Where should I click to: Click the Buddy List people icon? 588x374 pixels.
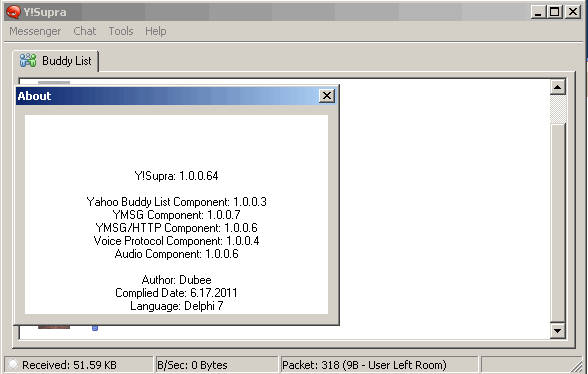[28, 60]
